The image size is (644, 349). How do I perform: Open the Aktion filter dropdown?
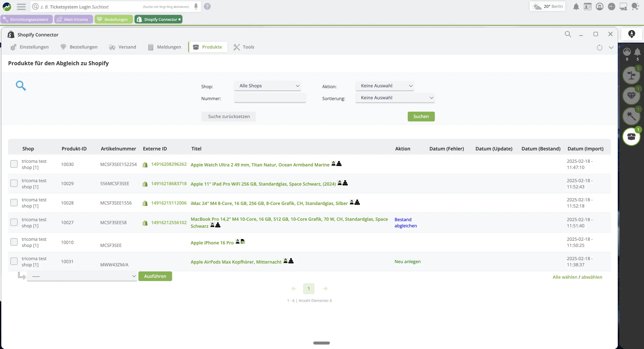(385, 86)
